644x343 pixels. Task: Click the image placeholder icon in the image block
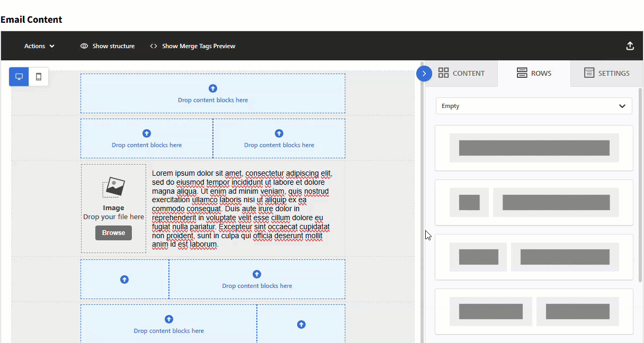click(x=113, y=186)
